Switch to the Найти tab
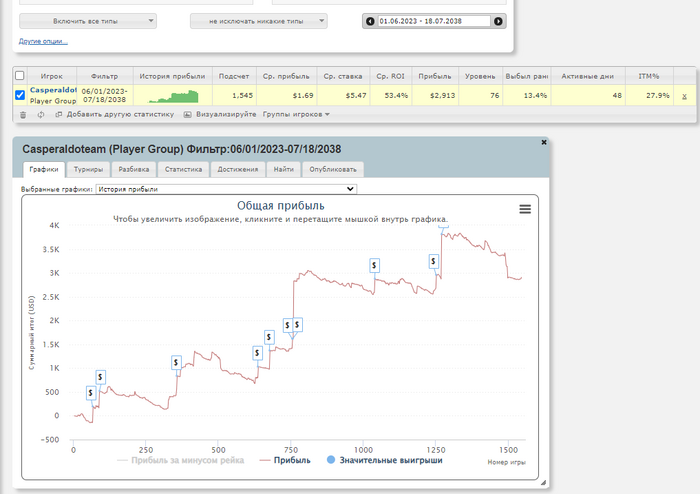The image size is (700, 494). coord(283,169)
